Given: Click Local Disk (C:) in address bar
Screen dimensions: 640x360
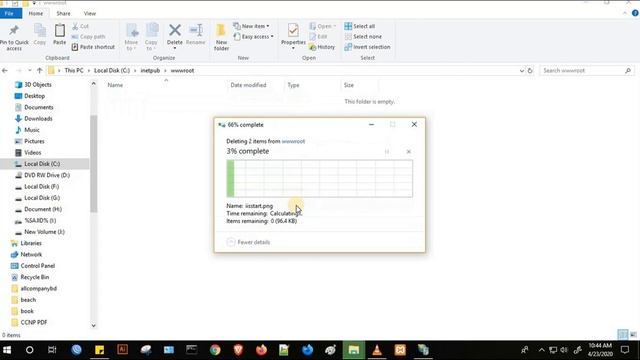Looking at the screenshot, I should pos(112,71).
